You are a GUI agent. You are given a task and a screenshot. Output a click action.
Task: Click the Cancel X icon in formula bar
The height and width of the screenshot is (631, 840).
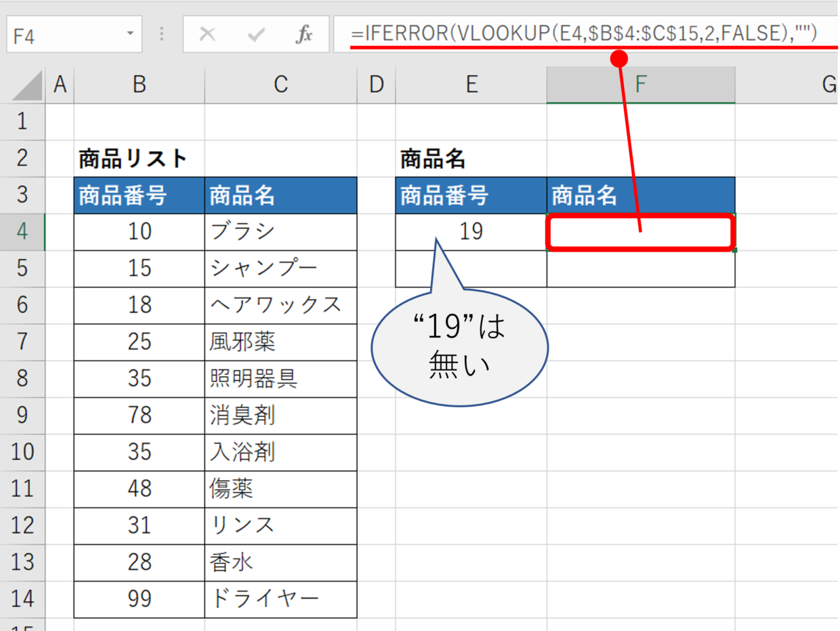(207, 35)
